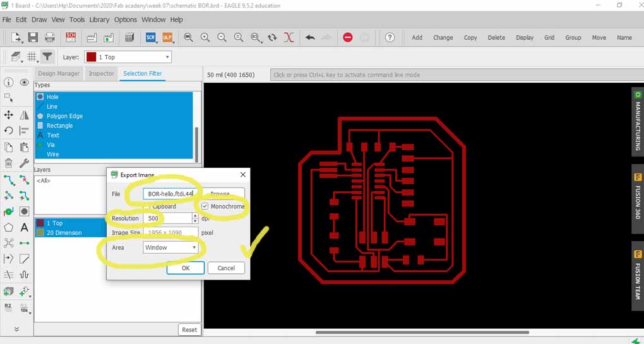This screenshot has height=344, width=644.
Task: Expand more tools double chevron
Action: tap(16, 329)
